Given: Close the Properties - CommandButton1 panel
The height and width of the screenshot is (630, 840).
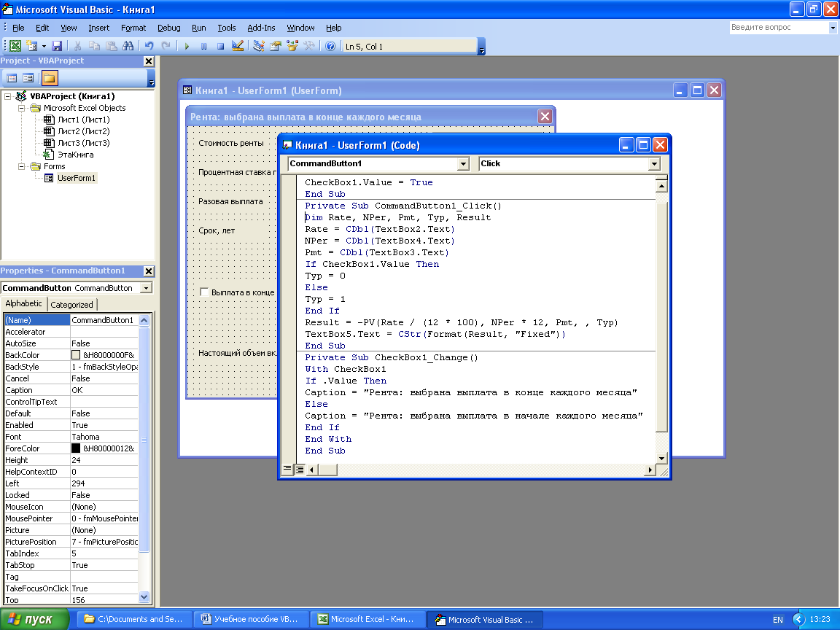Looking at the screenshot, I should coord(149,271).
